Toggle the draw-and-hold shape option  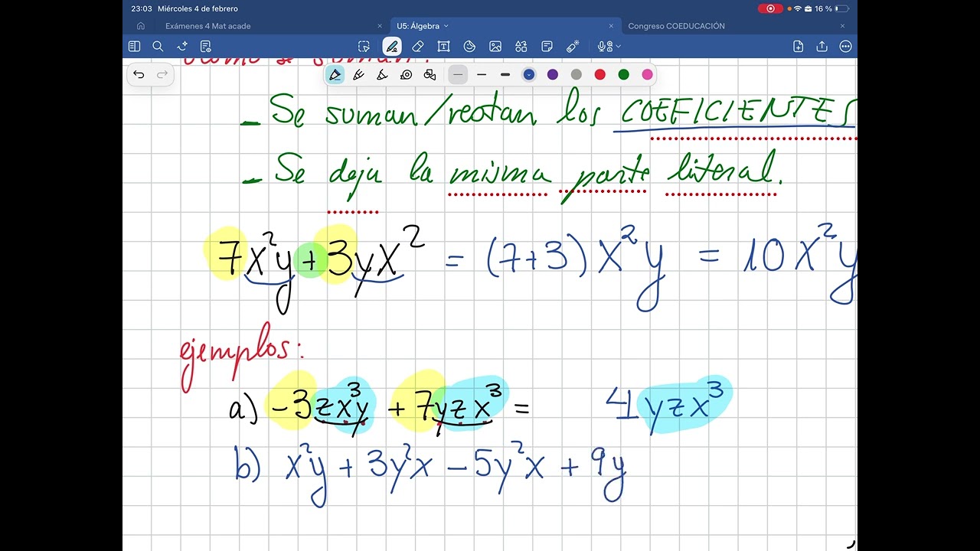430,74
